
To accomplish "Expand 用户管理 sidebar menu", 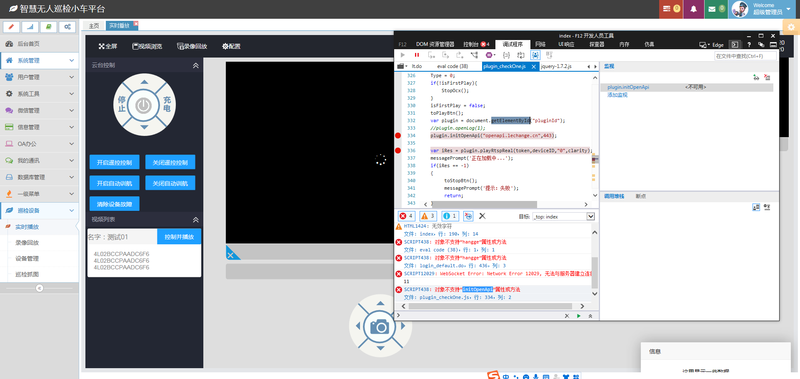I will (40, 77).
